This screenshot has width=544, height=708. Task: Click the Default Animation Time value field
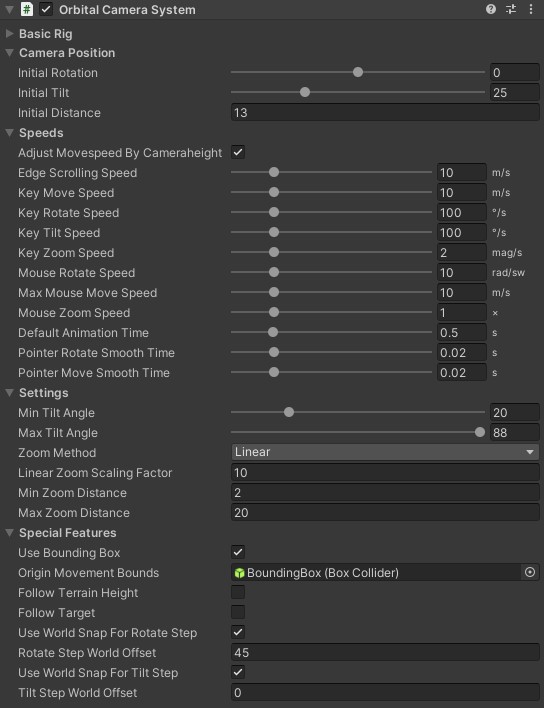[461, 332]
